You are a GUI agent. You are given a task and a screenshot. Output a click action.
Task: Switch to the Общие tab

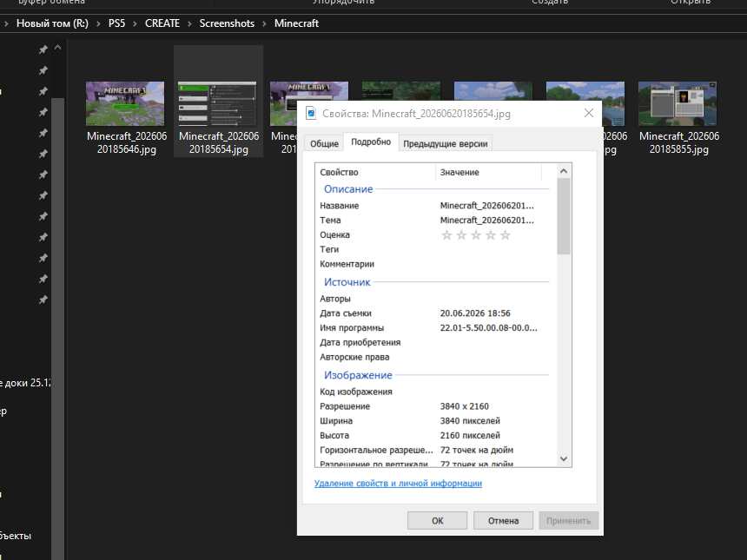pos(324,143)
